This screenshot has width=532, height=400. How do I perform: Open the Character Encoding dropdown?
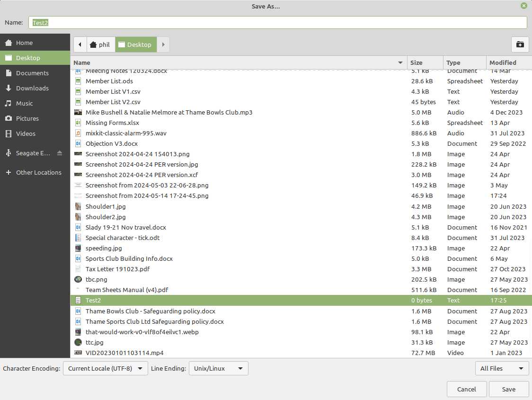[x=105, y=368]
